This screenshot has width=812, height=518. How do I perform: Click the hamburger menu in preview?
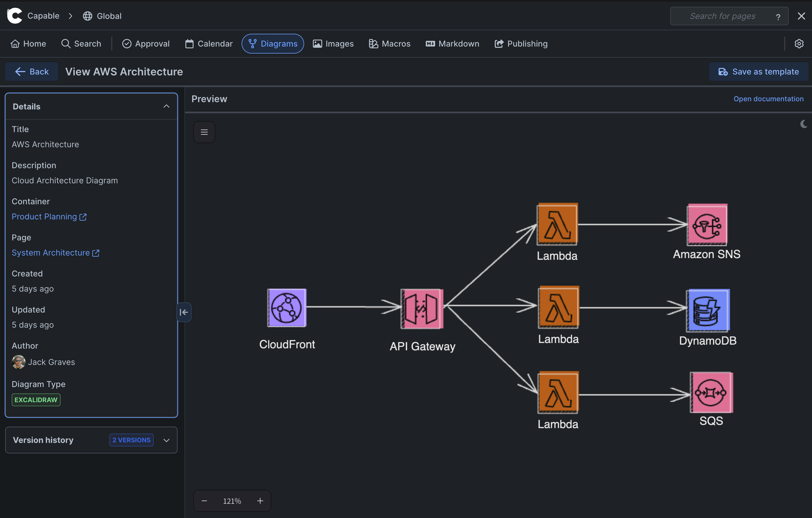click(x=204, y=132)
